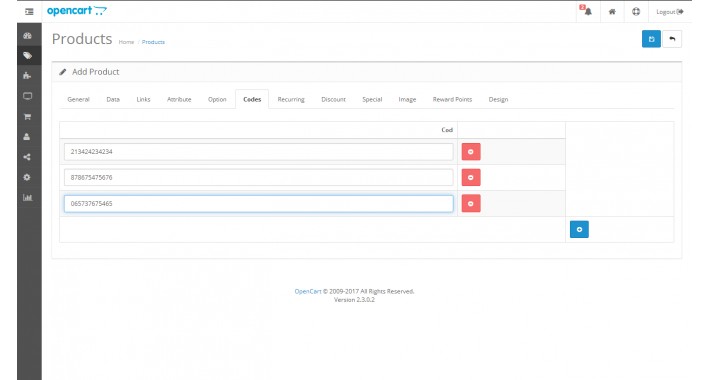Switch to the Option tab
The height and width of the screenshot is (380, 710).
point(217,99)
